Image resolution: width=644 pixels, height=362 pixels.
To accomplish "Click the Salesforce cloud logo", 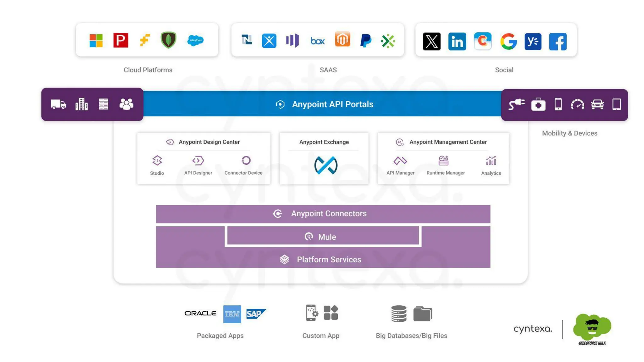I will (195, 40).
